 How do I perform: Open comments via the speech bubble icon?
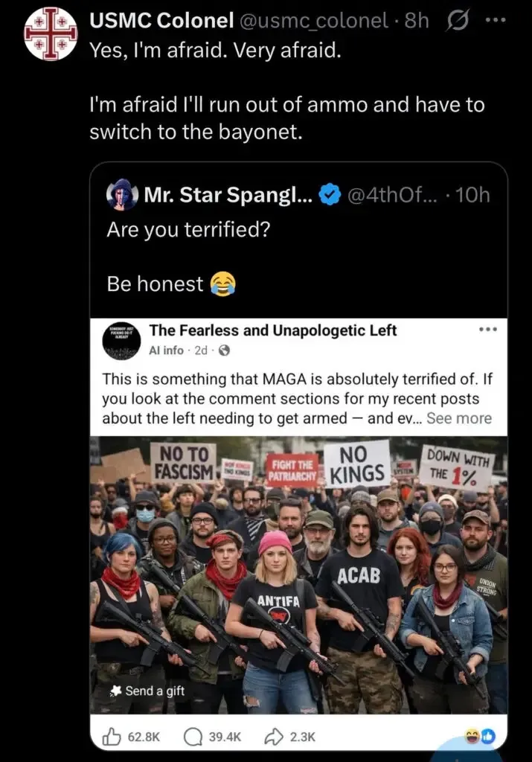193,736
